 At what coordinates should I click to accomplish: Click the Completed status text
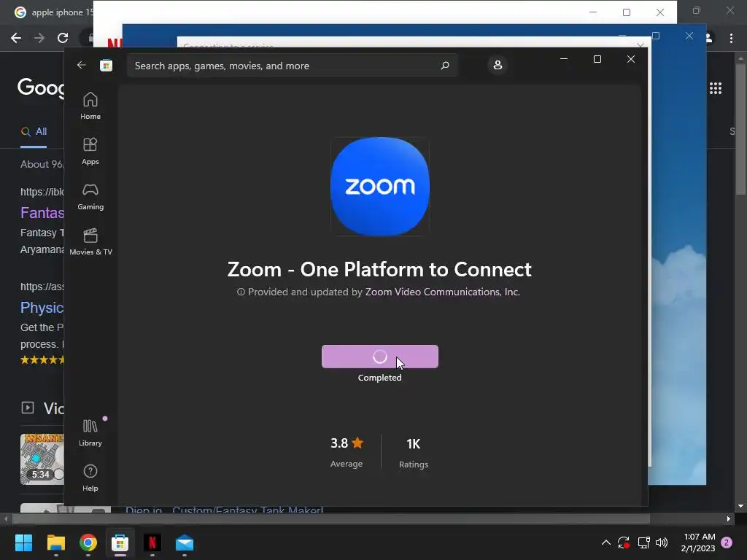379,377
